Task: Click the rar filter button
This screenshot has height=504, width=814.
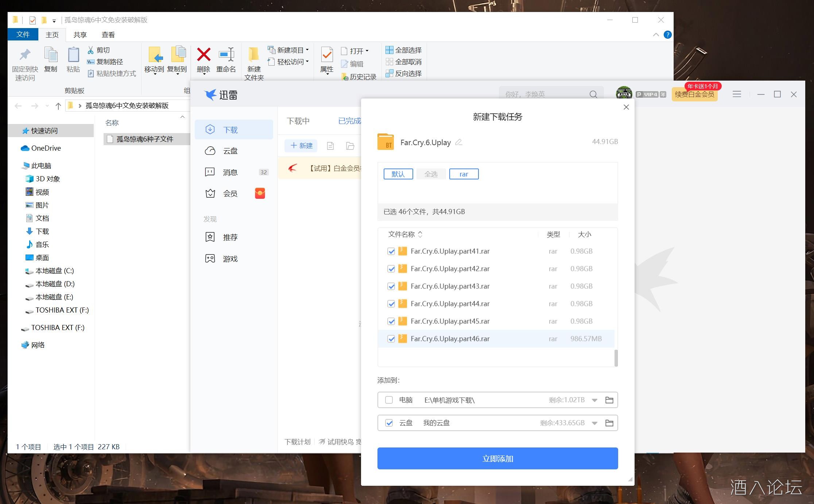Action: [x=464, y=174]
